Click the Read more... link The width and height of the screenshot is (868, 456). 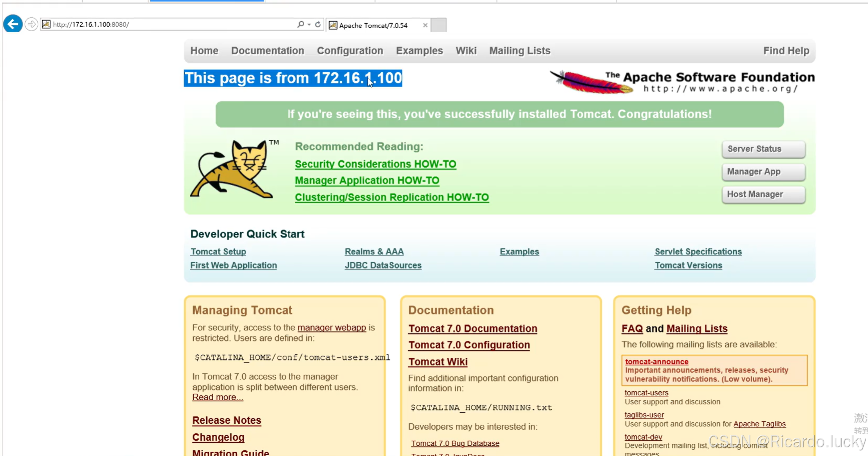(218, 397)
